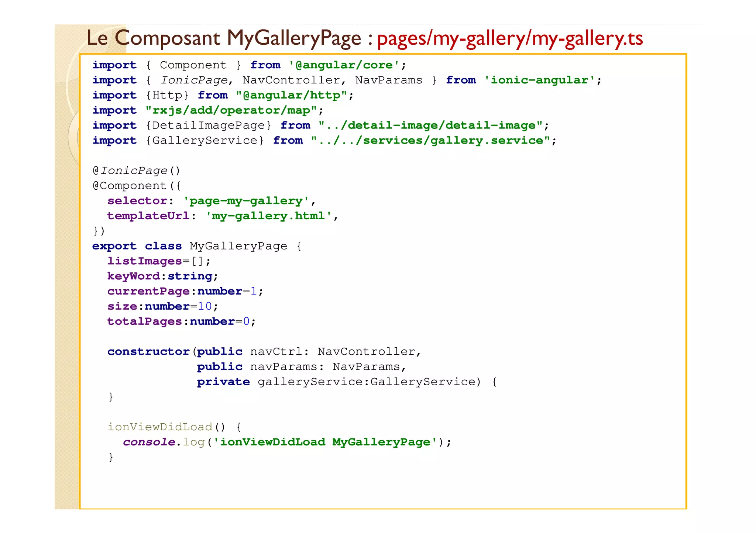Click the templateUrl value 'my-gallery.html'
756x534 pixels.
(269, 216)
